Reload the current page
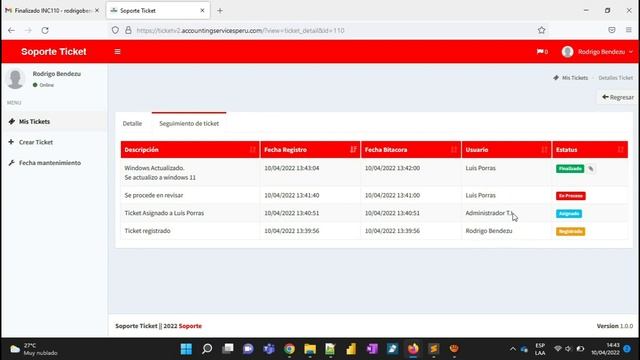The width and height of the screenshot is (640, 360). click(x=45, y=30)
